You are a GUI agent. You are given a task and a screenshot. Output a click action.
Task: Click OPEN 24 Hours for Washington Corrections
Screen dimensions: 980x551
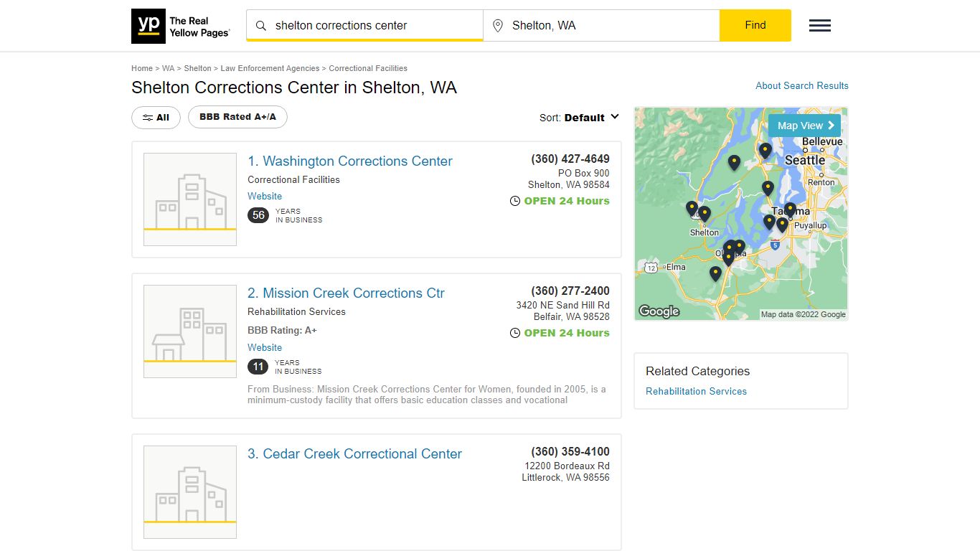pyautogui.click(x=567, y=201)
